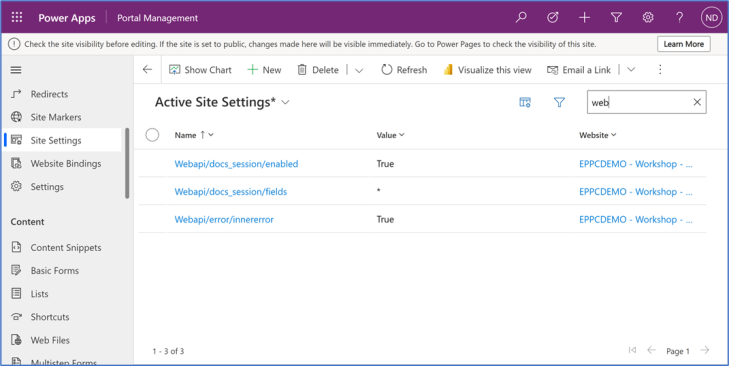Open the task flow checkmark target icon
Screen dimensions: 729x366
click(x=553, y=18)
